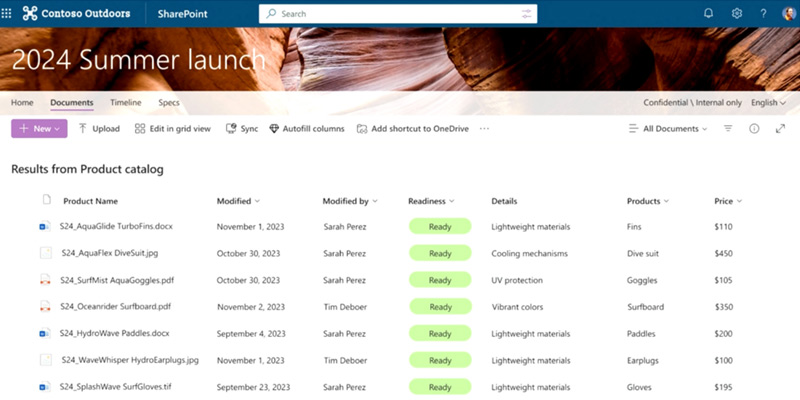The width and height of the screenshot is (800, 400).
Task: Open the details pane info icon
Action: [x=754, y=129]
